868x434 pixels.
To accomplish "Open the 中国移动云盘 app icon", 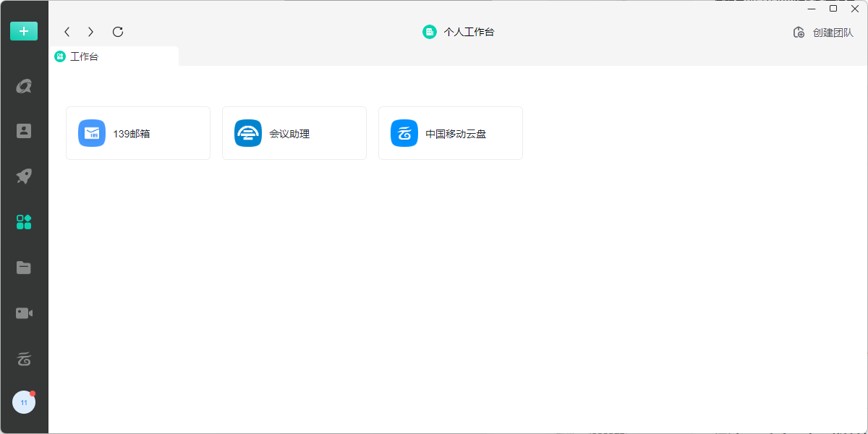I will [404, 132].
